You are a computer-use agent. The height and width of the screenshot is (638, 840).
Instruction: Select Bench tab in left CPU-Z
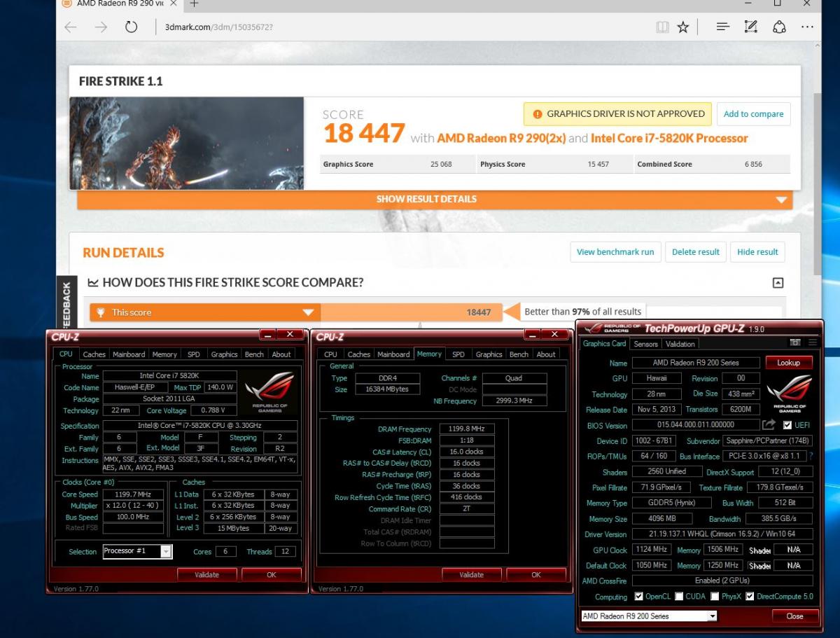click(254, 354)
